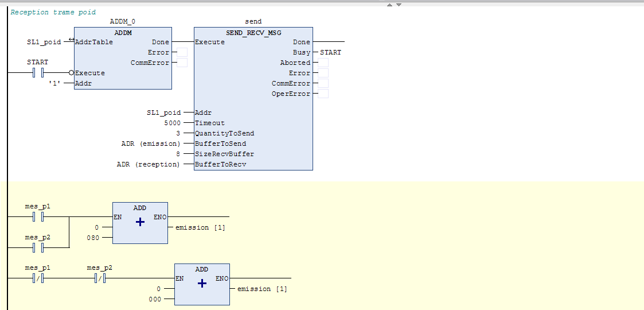Viewport: 644px width, 310px height.
Task: Click the negated mes_p2 contact
Action: click(x=100, y=279)
